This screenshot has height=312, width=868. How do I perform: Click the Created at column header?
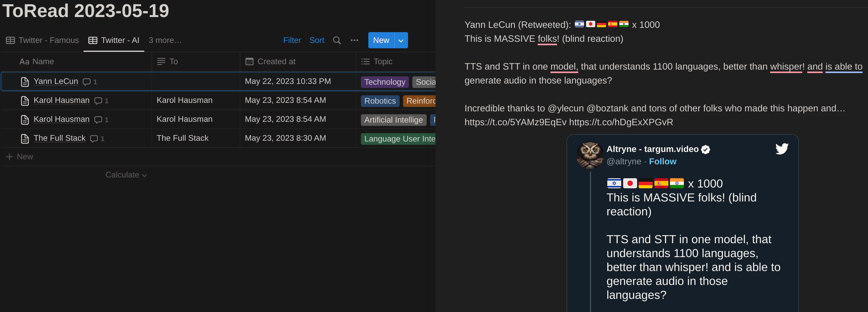tap(276, 61)
